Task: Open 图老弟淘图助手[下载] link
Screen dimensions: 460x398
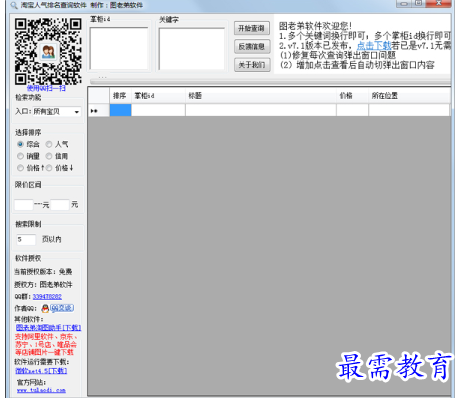Action: tap(48, 328)
